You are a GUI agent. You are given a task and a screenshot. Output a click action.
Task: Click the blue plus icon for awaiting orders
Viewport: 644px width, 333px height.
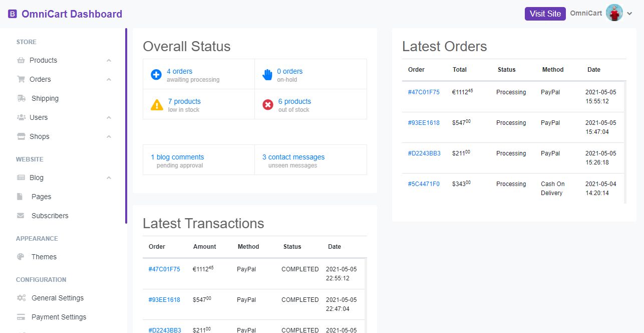[x=156, y=75]
